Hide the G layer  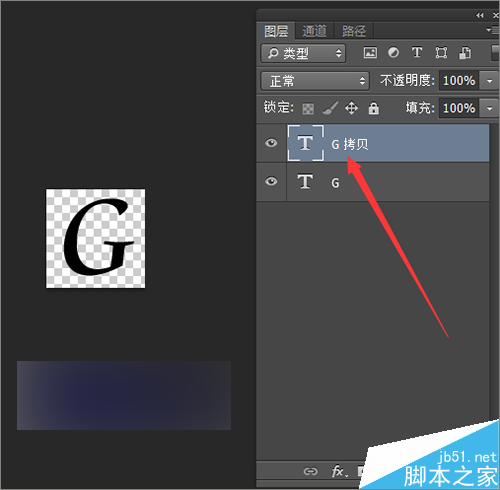pos(271,181)
